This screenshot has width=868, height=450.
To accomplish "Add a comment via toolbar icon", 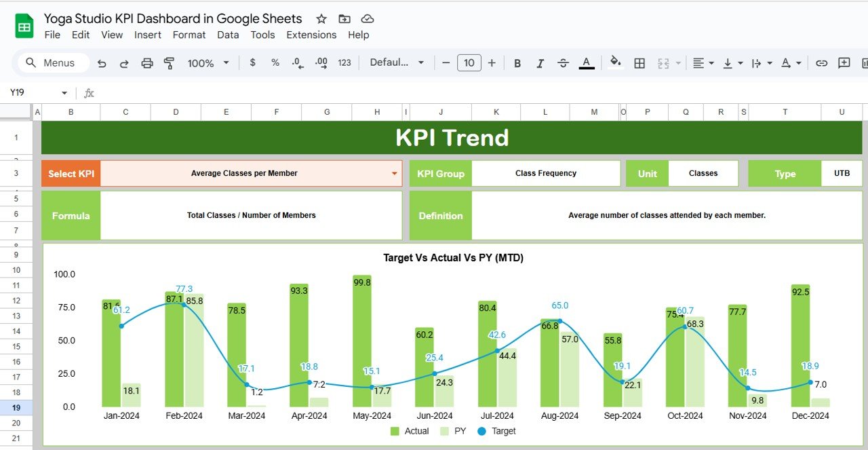I will click(x=844, y=63).
